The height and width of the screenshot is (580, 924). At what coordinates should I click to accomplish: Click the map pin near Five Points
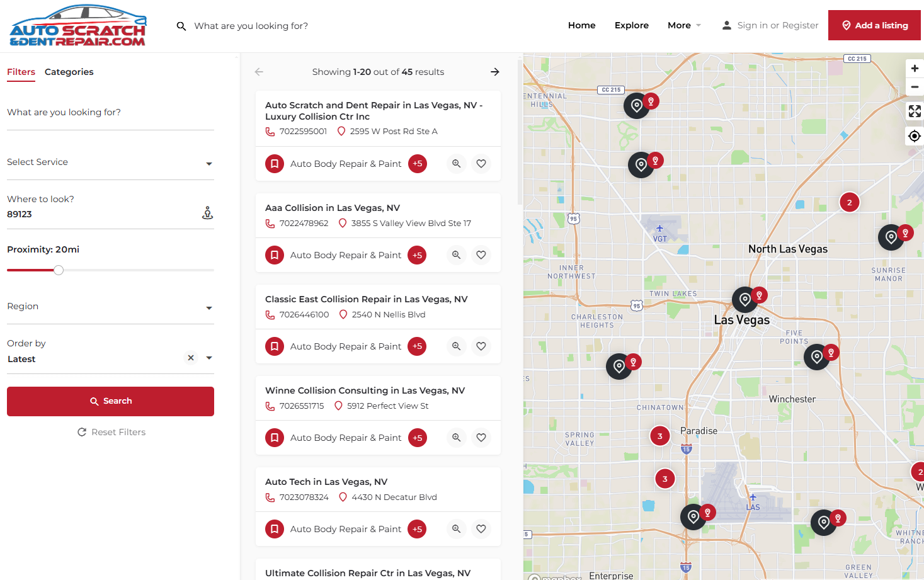click(x=817, y=357)
